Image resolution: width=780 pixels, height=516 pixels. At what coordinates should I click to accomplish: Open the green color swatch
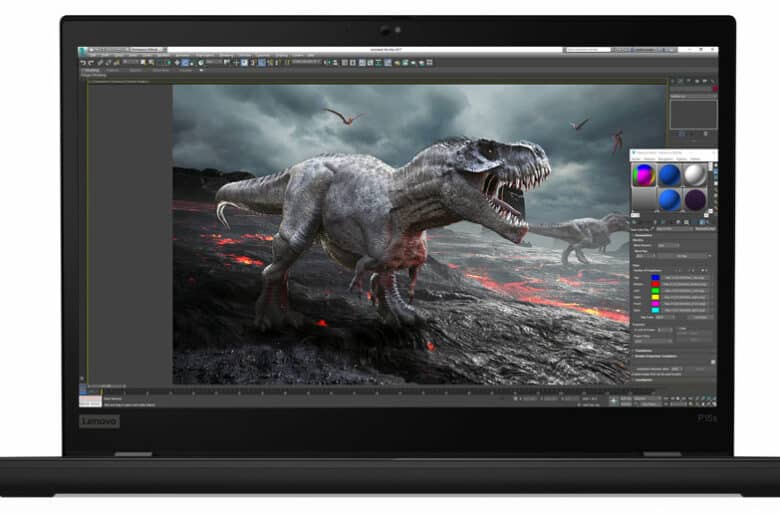655,291
